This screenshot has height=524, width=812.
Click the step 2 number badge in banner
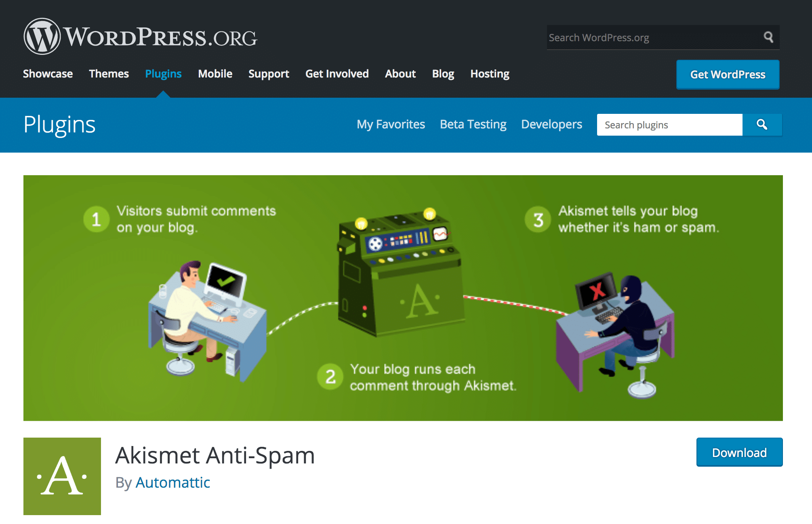(330, 377)
